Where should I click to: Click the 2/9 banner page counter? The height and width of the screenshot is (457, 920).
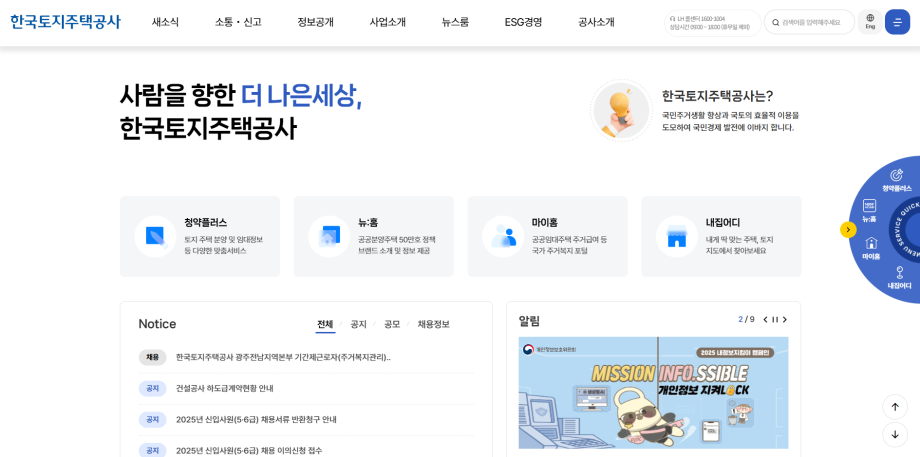coord(746,320)
